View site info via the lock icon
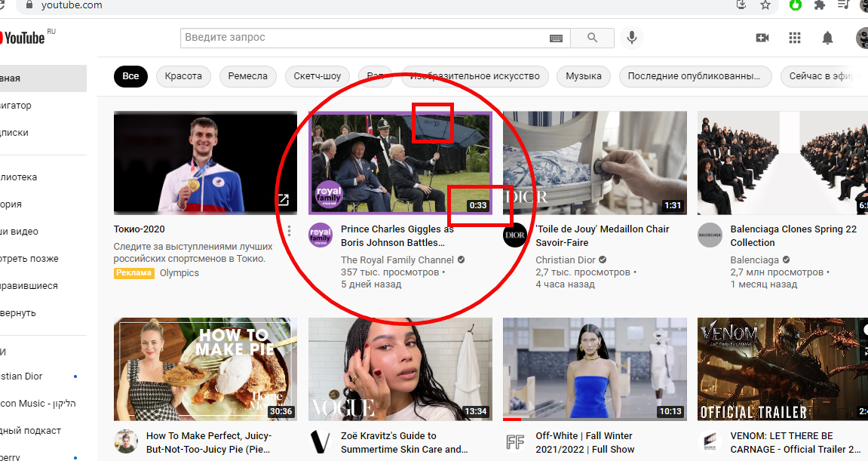The width and height of the screenshot is (868, 461). [x=29, y=5]
